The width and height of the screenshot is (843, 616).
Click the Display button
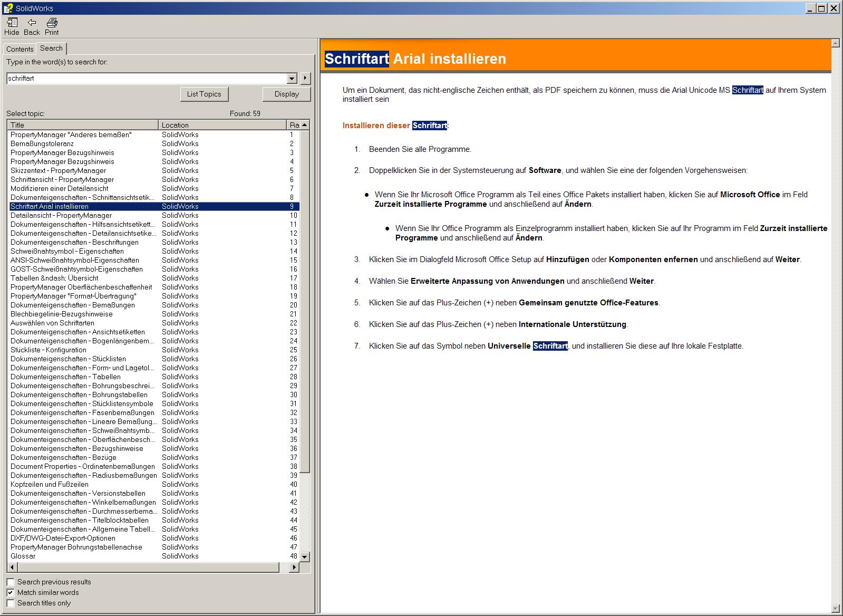tap(287, 94)
